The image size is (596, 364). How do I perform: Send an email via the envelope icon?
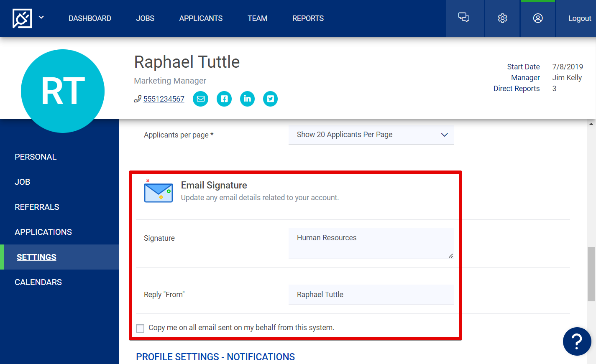coord(200,99)
